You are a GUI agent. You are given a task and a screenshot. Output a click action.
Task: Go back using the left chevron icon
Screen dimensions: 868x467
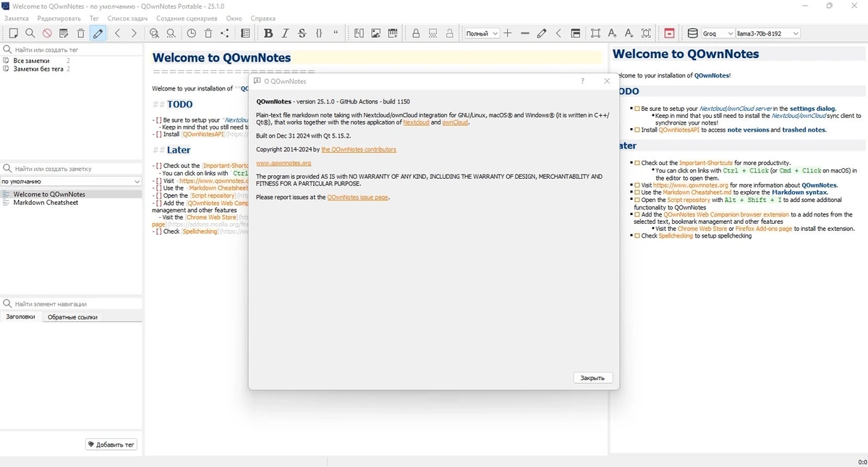pos(117,33)
